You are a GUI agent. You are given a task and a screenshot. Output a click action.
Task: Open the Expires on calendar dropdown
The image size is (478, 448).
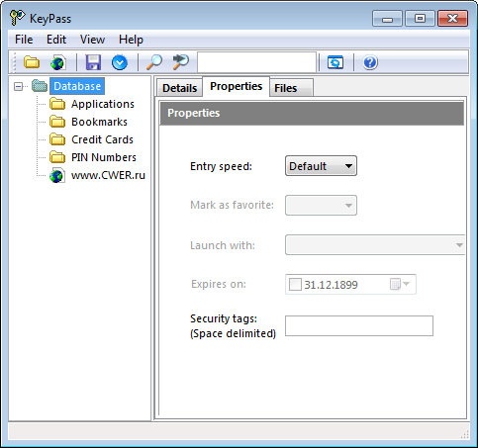400,284
